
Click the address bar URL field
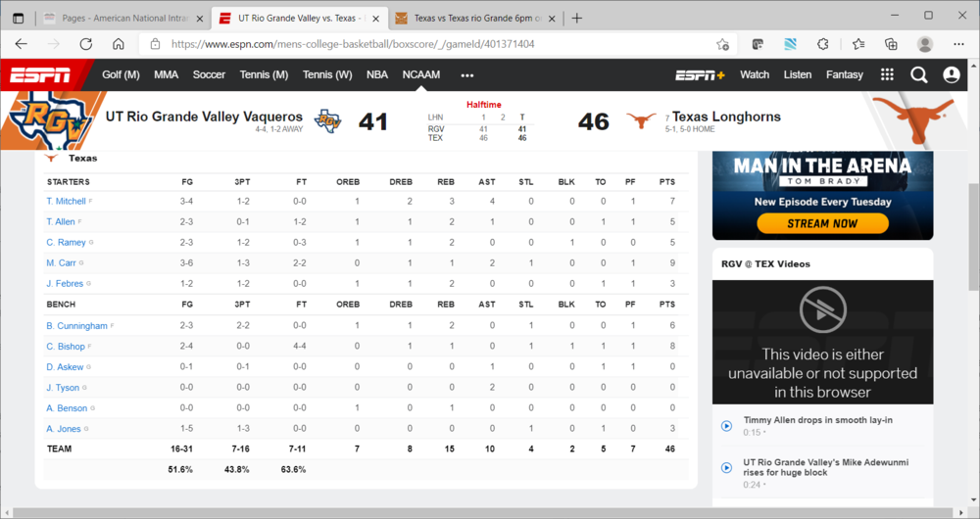(x=431, y=44)
